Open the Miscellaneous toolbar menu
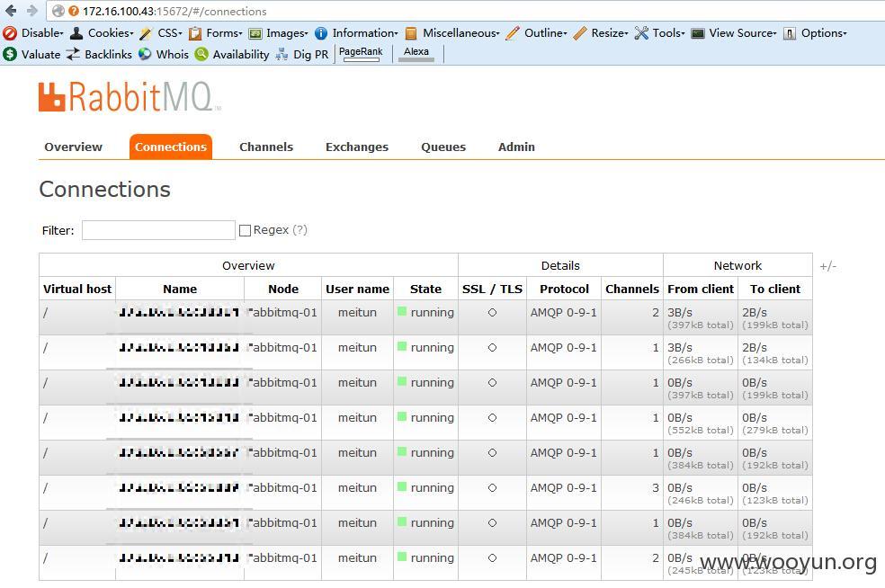This screenshot has width=885, height=588. click(x=461, y=33)
